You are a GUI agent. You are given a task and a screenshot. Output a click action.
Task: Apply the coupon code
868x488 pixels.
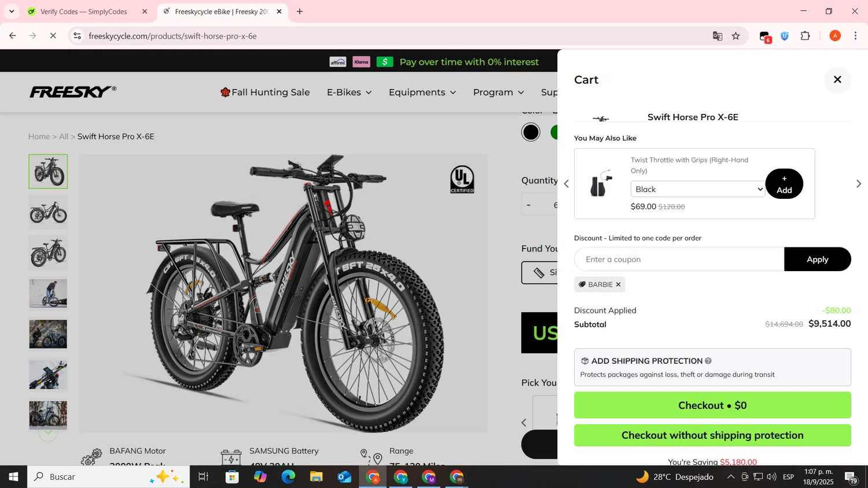pyautogui.click(x=817, y=259)
